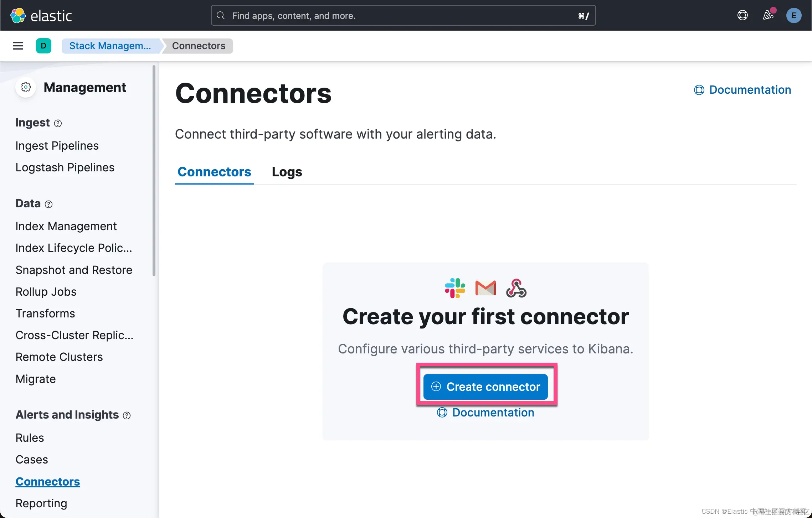The height and width of the screenshot is (518, 812).
Task: Click the E user avatar
Action: click(x=793, y=15)
